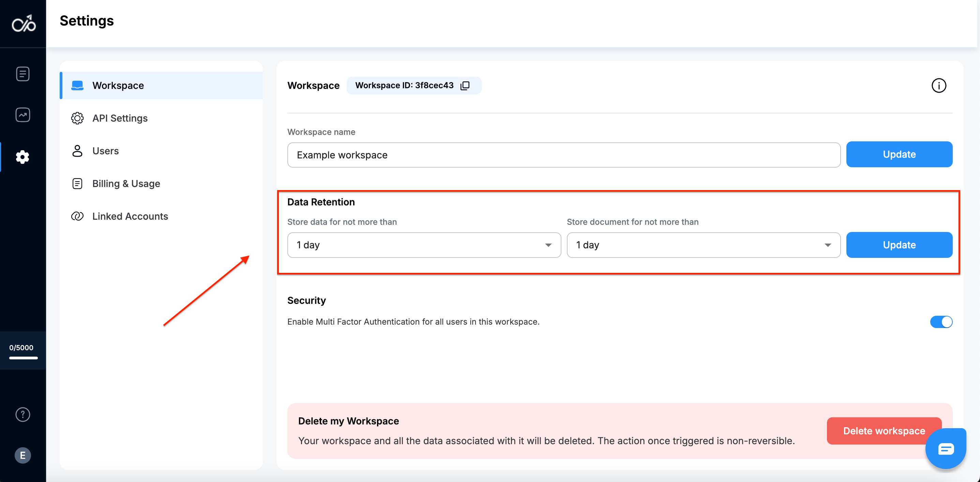Click the settings gear in sidebar
980x482 pixels.
coord(23,157)
